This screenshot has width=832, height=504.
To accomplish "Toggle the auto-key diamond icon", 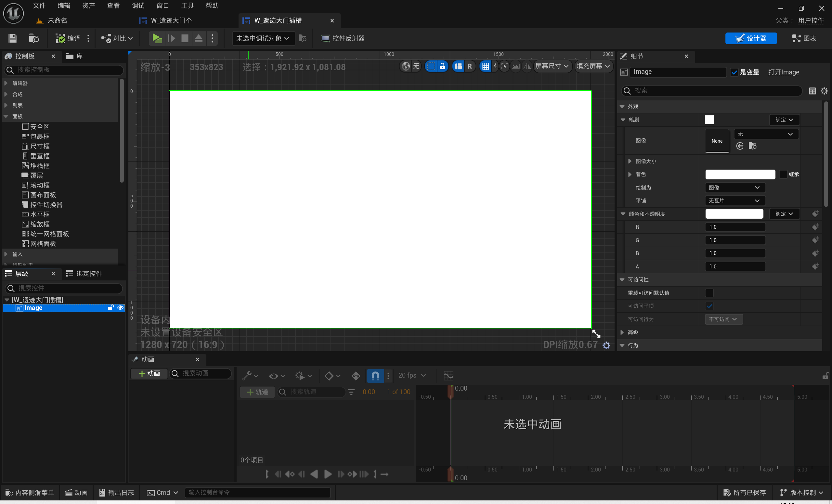I will 356,376.
